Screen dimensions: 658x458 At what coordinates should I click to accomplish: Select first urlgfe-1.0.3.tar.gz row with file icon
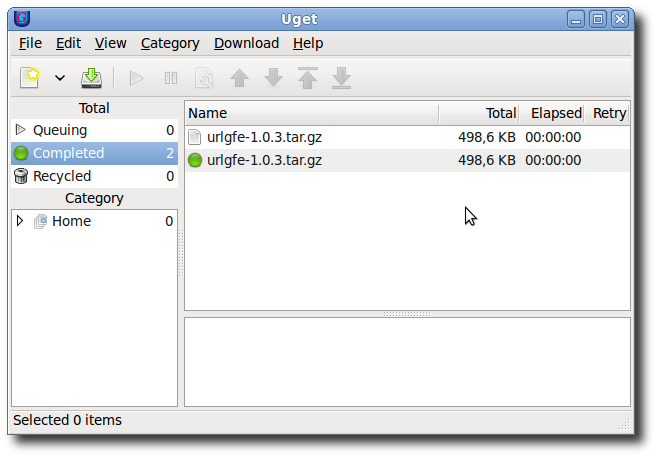tap(407, 137)
